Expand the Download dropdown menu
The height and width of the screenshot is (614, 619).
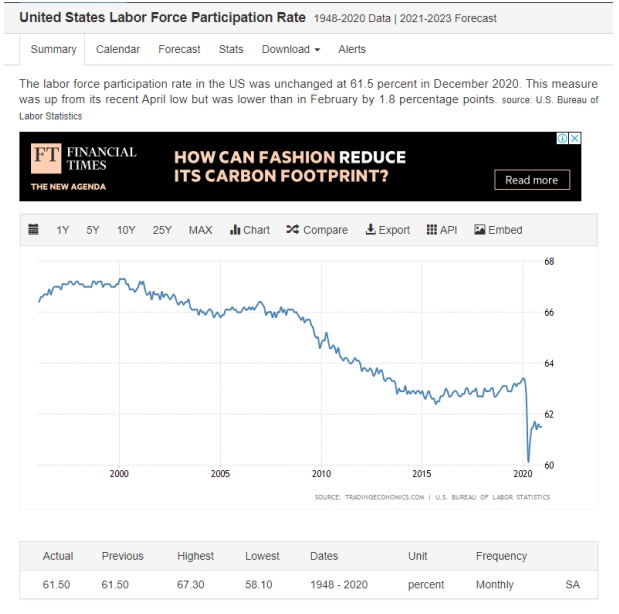coord(291,49)
